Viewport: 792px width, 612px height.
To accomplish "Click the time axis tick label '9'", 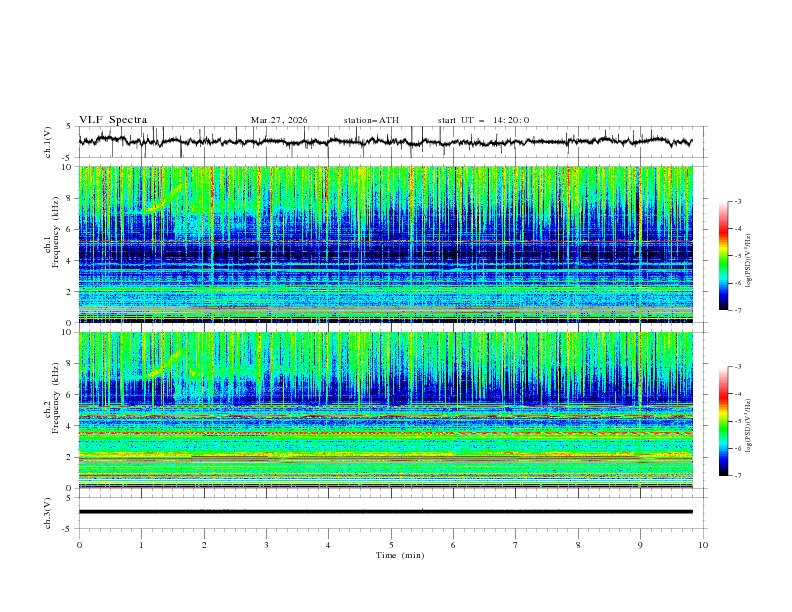I will click(x=640, y=545).
